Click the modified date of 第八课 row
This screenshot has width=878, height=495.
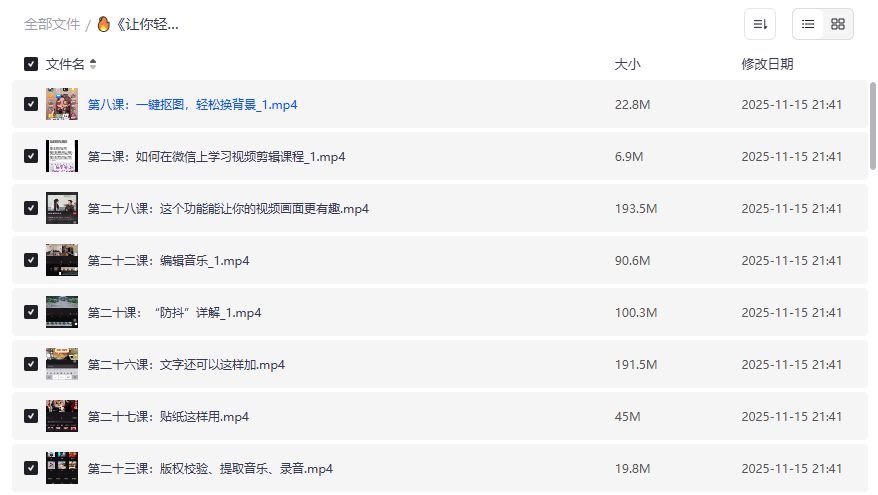click(x=792, y=105)
